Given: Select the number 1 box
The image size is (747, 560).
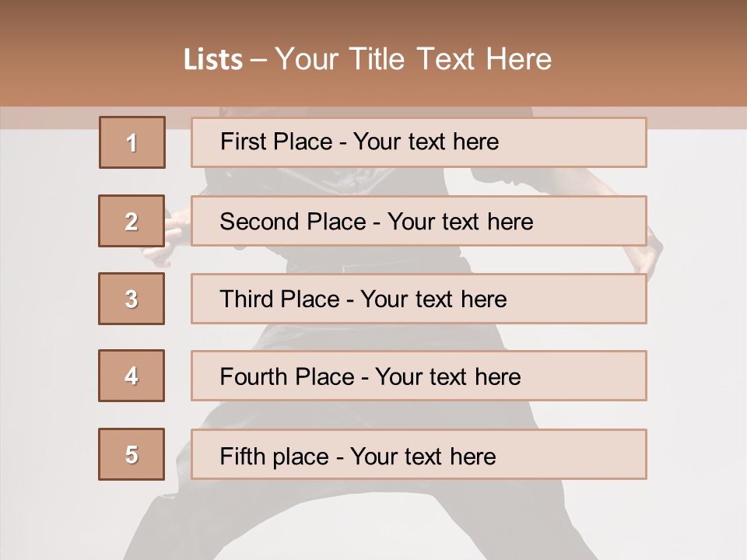Looking at the screenshot, I should point(132,142).
